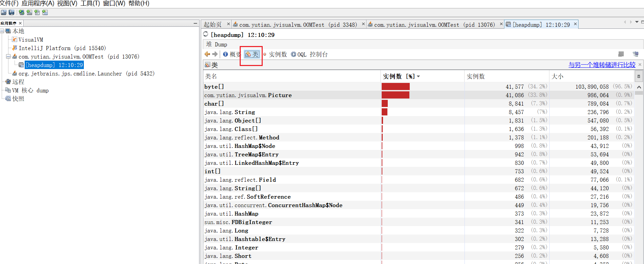Click the scroll-up arrow of class table
This screenshot has width=644, height=264.
click(x=639, y=87)
